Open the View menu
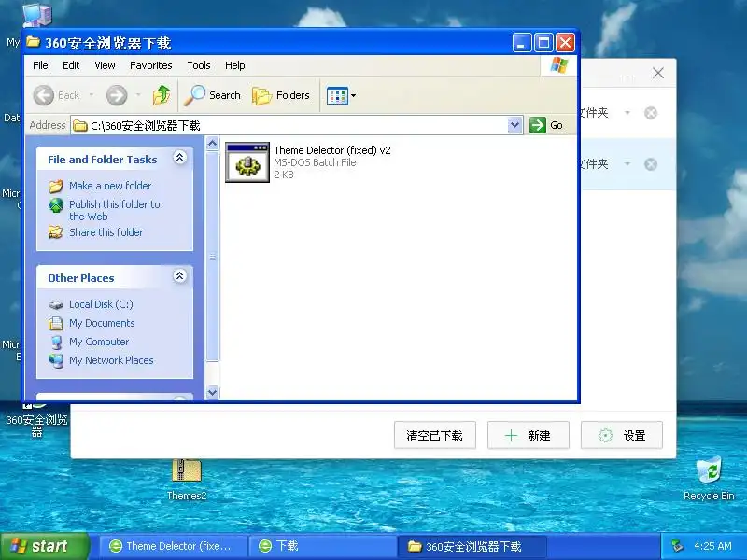Image resolution: width=747 pixels, height=560 pixels. 105,65
